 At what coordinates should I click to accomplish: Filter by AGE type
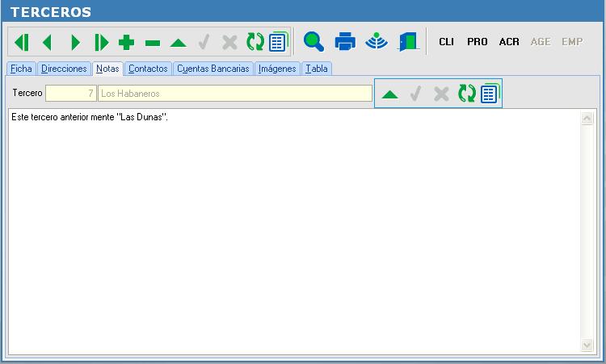(x=541, y=42)
